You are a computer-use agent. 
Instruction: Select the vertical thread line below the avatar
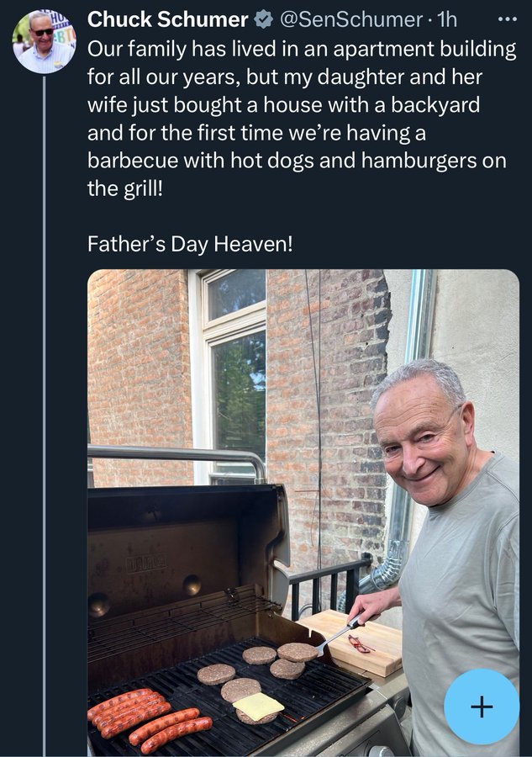(x=44, y=416)
